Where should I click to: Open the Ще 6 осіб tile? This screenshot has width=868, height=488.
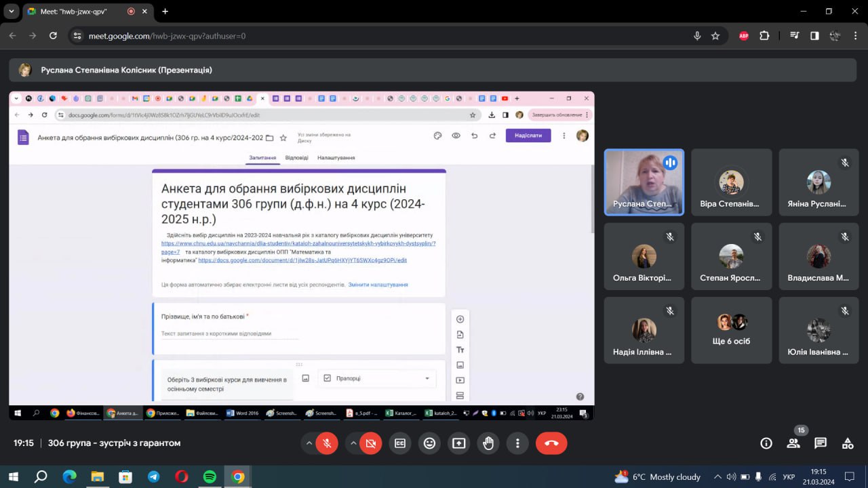pos(732,330)
